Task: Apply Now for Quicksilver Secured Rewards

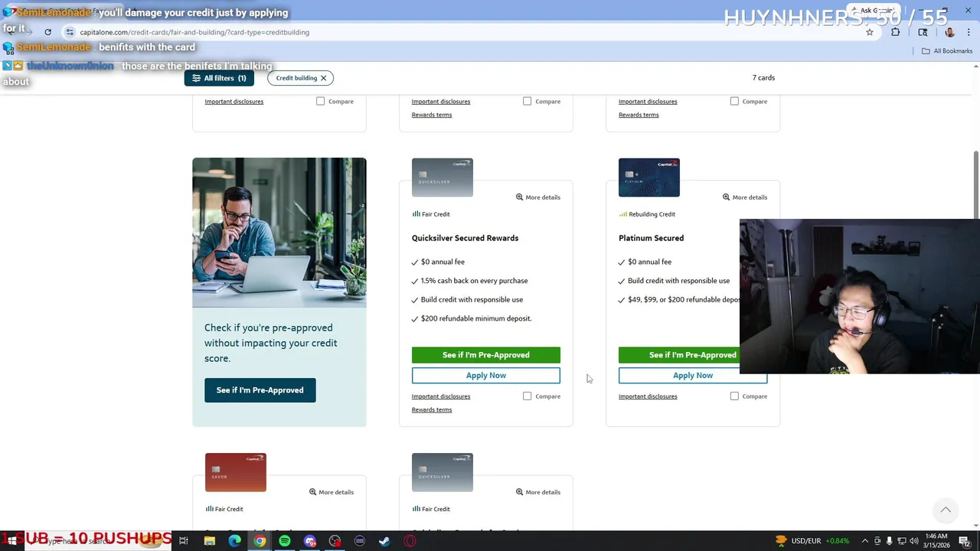Action: [486, 376]
